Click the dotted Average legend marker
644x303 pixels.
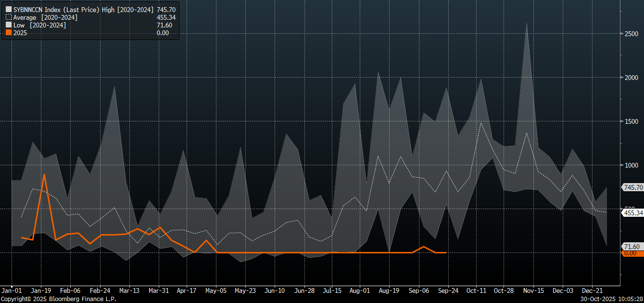8,17
